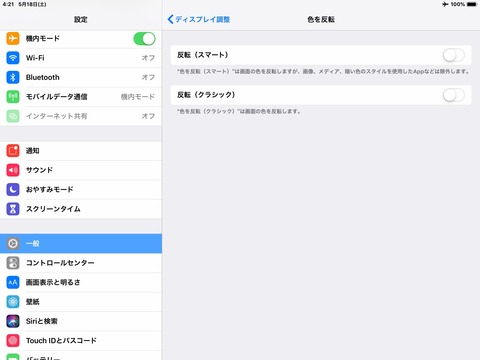Open Touch IDとパスコード settings
This screenshot has height=360, width=480.
[x=81, y=340]
